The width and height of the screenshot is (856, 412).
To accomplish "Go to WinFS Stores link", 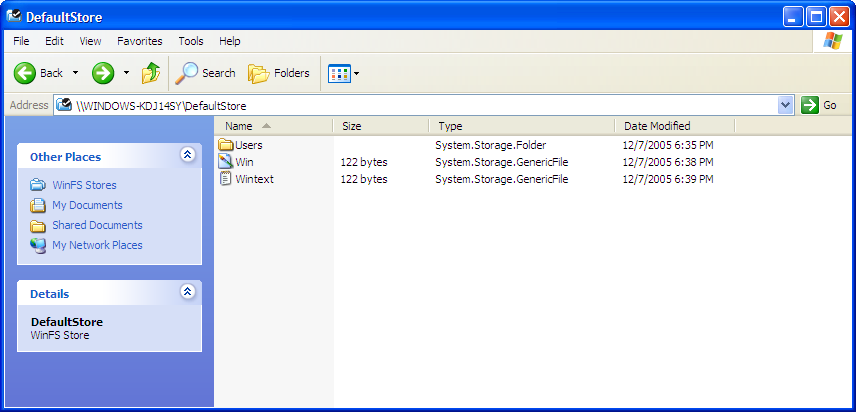I will point(84,185).
